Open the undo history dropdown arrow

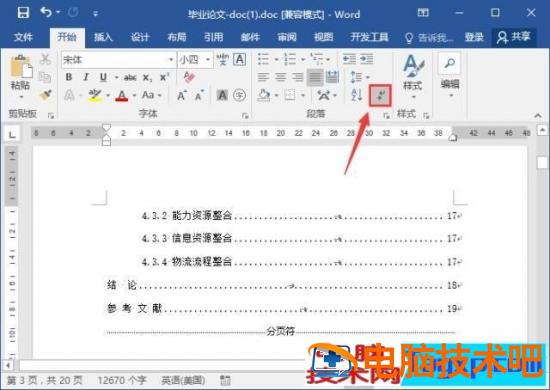point(58,13)
